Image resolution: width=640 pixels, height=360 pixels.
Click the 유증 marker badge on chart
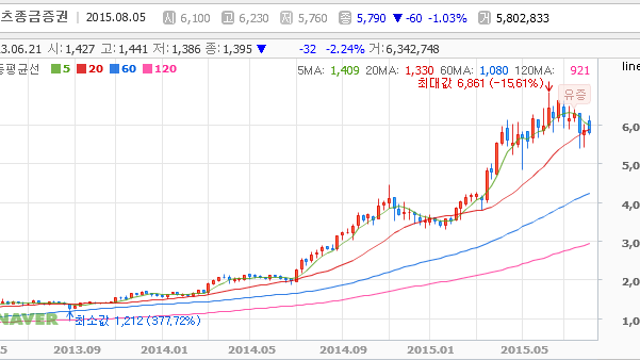[x=575, y=95]
